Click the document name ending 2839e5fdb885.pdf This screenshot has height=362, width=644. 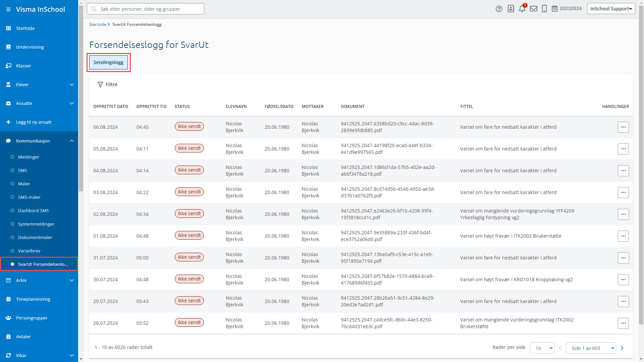tap(387, 127)
